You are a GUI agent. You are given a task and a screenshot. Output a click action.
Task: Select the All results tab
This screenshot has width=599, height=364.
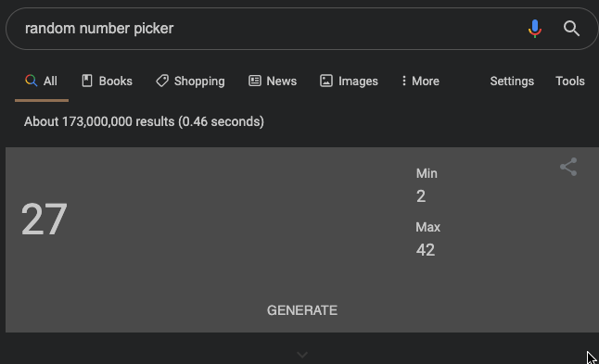click(42, 81)
